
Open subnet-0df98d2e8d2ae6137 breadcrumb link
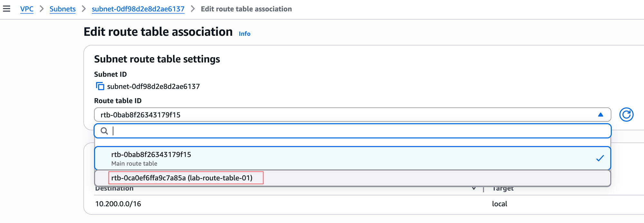pos(138,9)
